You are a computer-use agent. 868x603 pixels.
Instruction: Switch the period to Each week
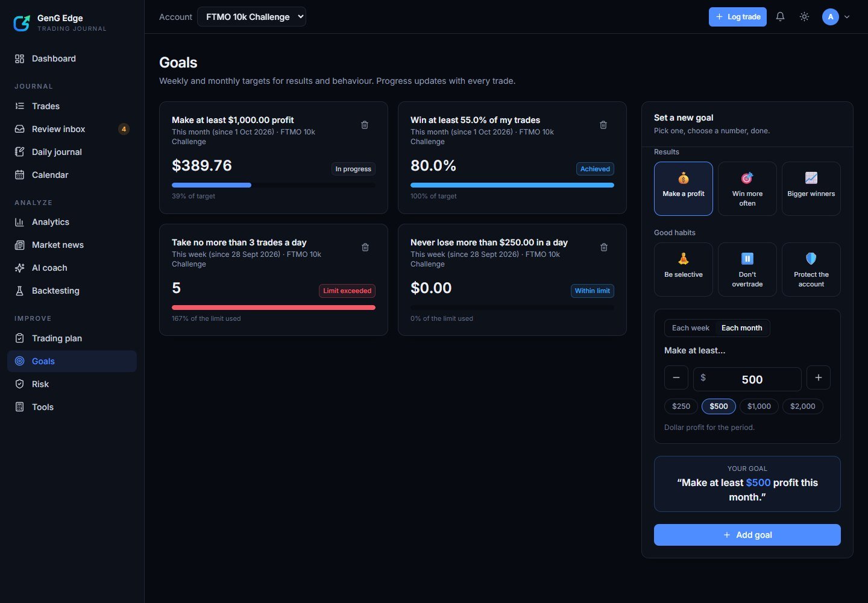[691, 328]
